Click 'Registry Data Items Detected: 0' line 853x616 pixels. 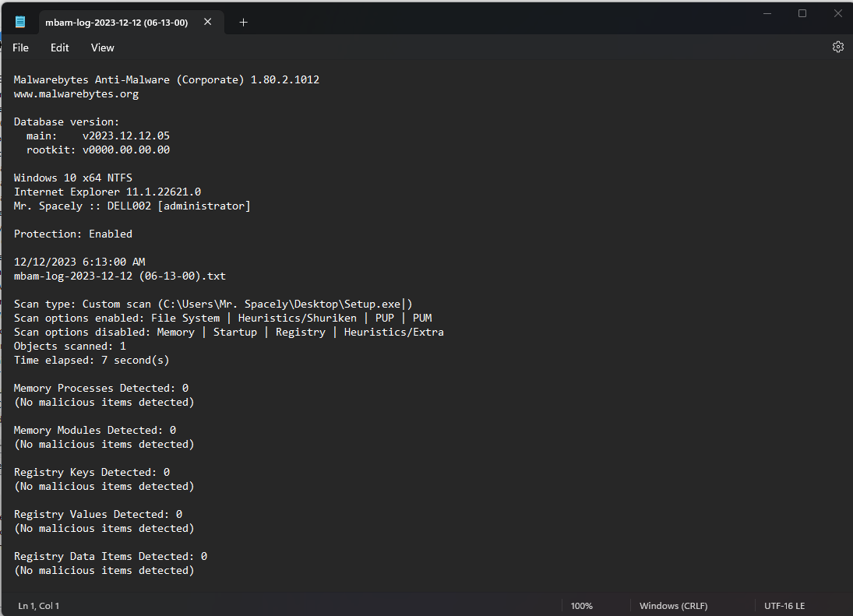click(x=111, y=557)
